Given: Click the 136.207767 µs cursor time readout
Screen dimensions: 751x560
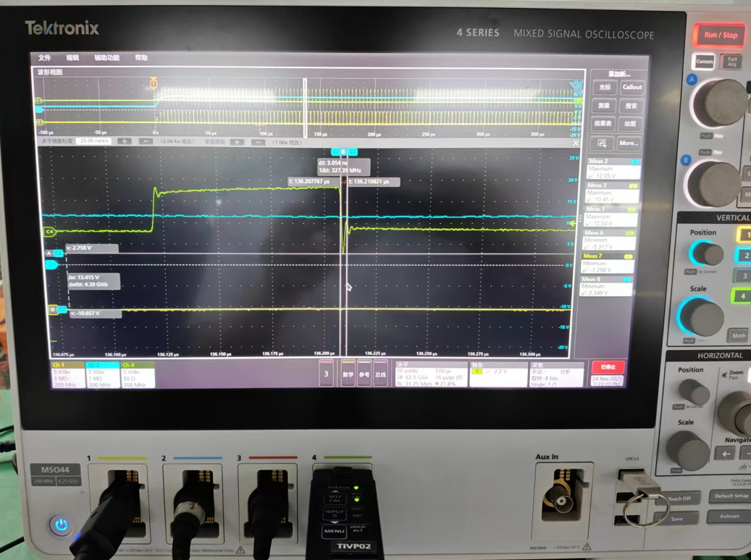Looking at the screenshot, I should coord(313,182).
